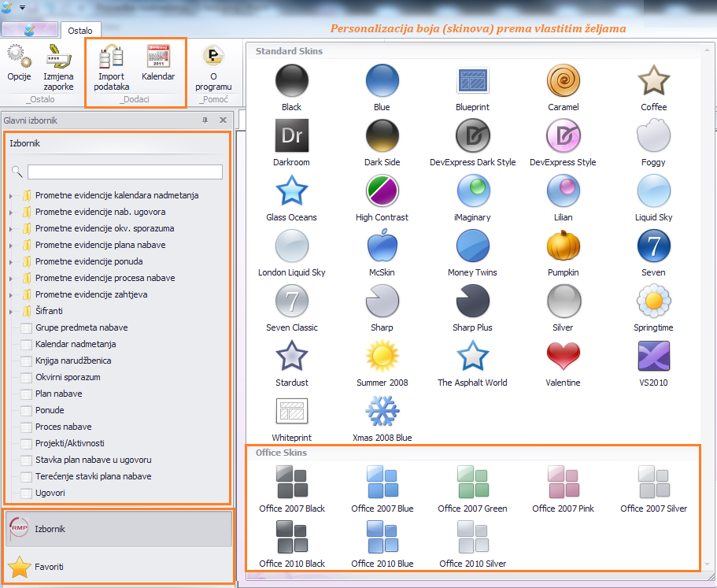The image size is (717, 588).
Task: Open the O programu help item
Action: (x=213, y=68)
